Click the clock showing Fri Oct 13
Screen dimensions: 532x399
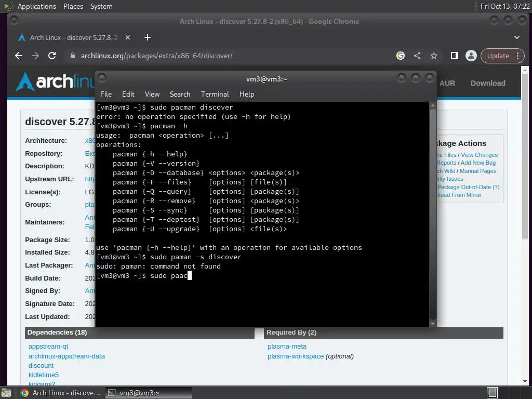point(505,6)
